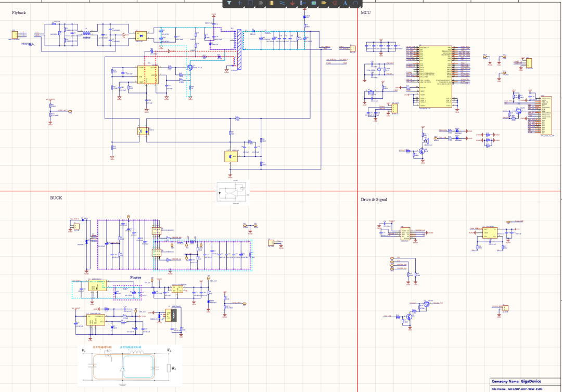The image size is (562, 392).
Task: Open the align objects tool
Action: (x=260, y=3)
